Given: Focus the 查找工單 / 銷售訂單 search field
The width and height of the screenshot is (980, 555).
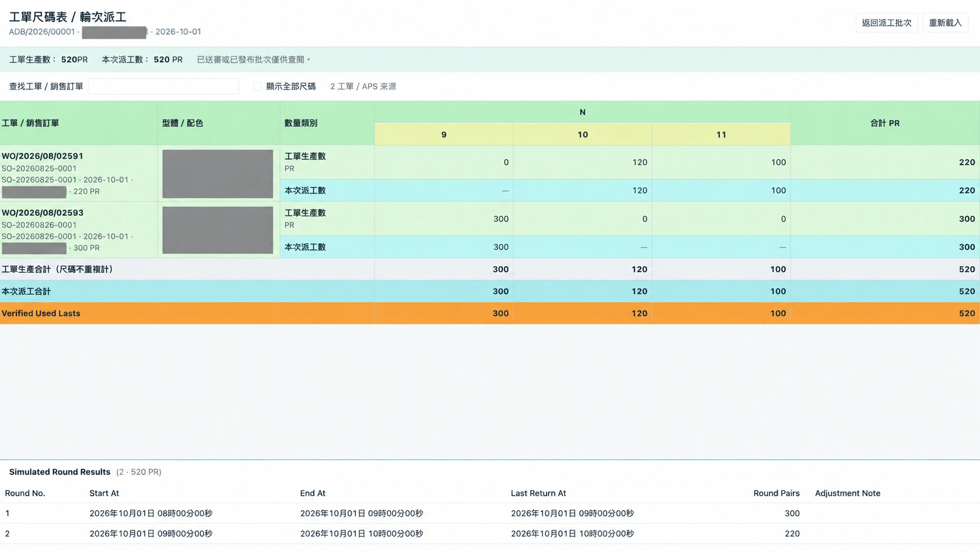Looking at the screenshot, I should point(164,86).
